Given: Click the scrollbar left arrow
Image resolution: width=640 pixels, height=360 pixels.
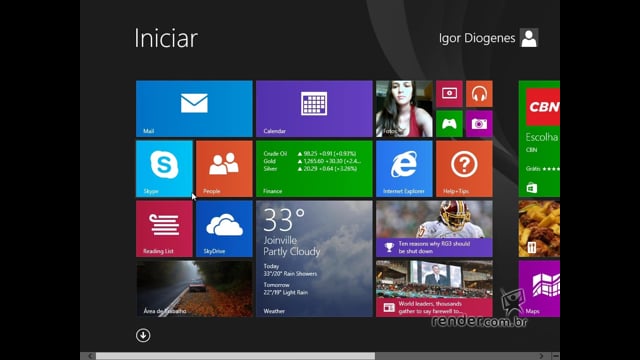Looking at the screenshot, I should click(x=90, y=356).
